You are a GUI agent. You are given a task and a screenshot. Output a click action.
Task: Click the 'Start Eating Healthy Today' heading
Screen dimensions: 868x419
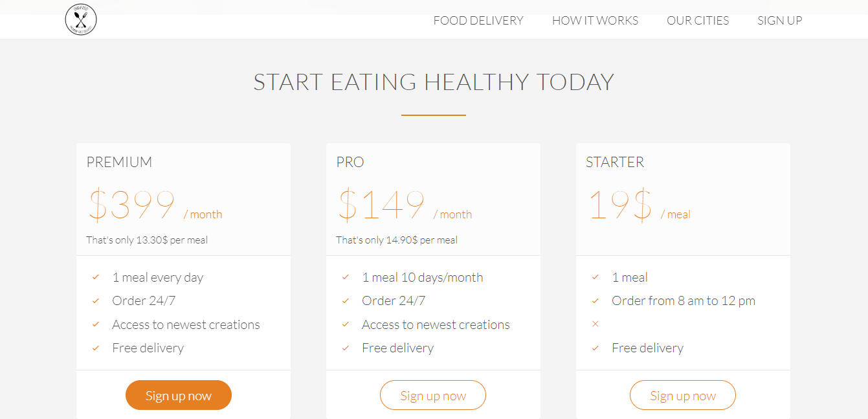tap(434, 82)
